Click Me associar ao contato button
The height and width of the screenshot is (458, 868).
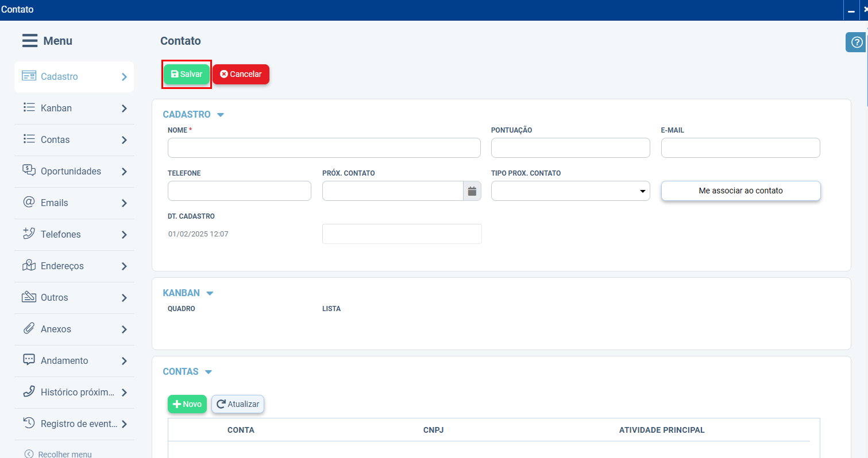[x=740, y=191]
